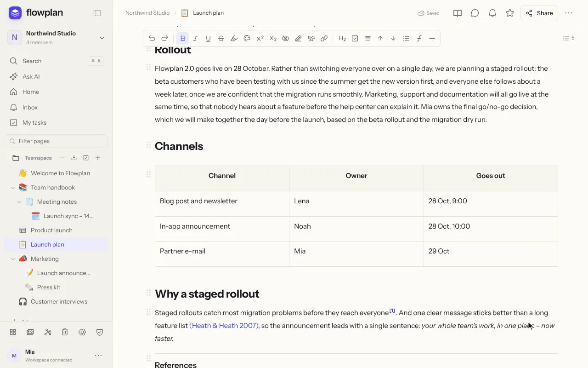The image size is (588, 368).
Task: Open Mia's account options menu
Action: [x=98, y=356]
